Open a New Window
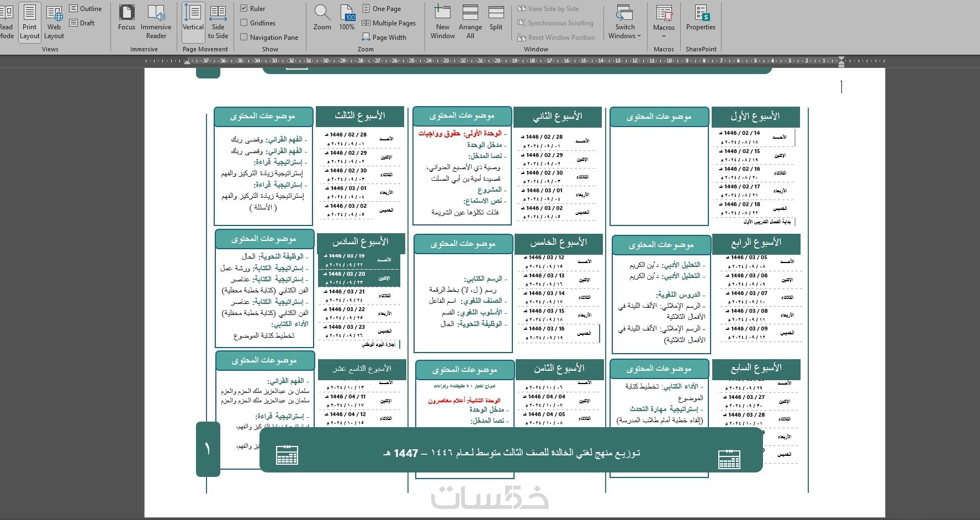The width and height of the screenshot is (980, 520). tap(443, 23)
